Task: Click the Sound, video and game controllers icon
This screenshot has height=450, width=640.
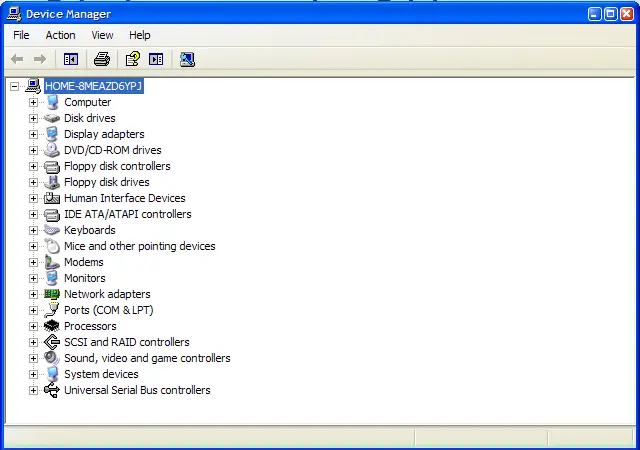Action: (x=52, y=358)
